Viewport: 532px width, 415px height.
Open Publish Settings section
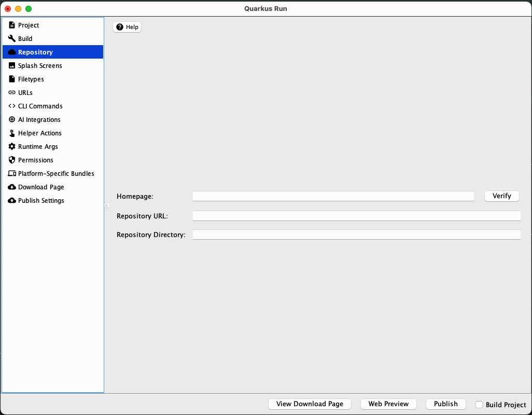click(53, 201)
